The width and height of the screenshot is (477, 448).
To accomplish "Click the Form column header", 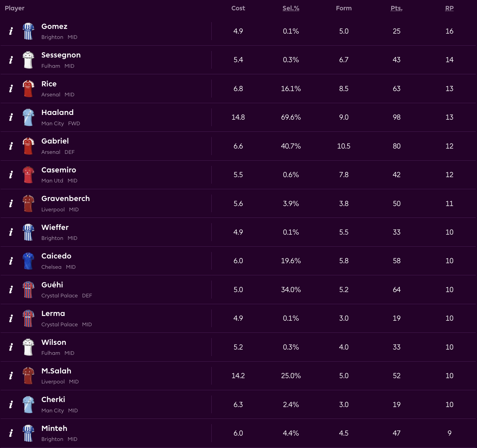I will coord(344,8).
